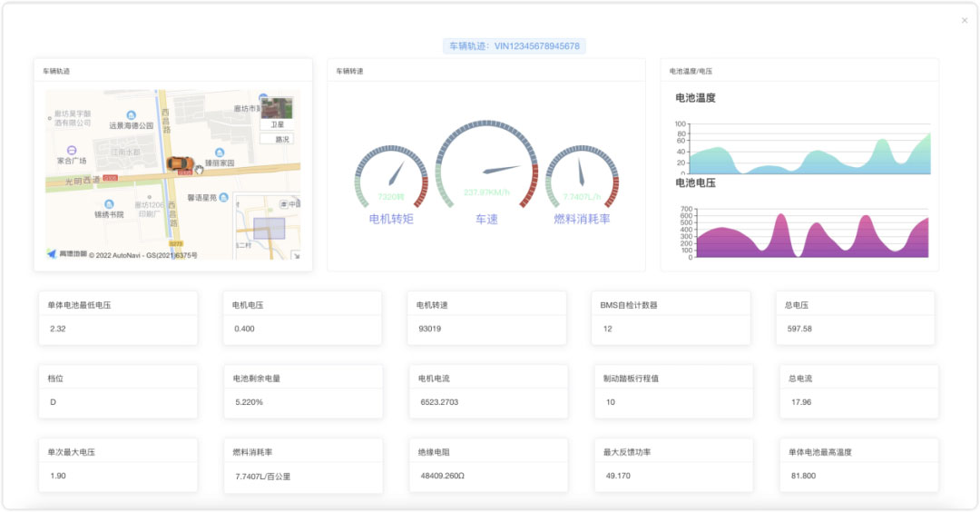980x512 pixels.
Task: Click the 远景海德公园 POI icon
Action: [x=131, y=115]
